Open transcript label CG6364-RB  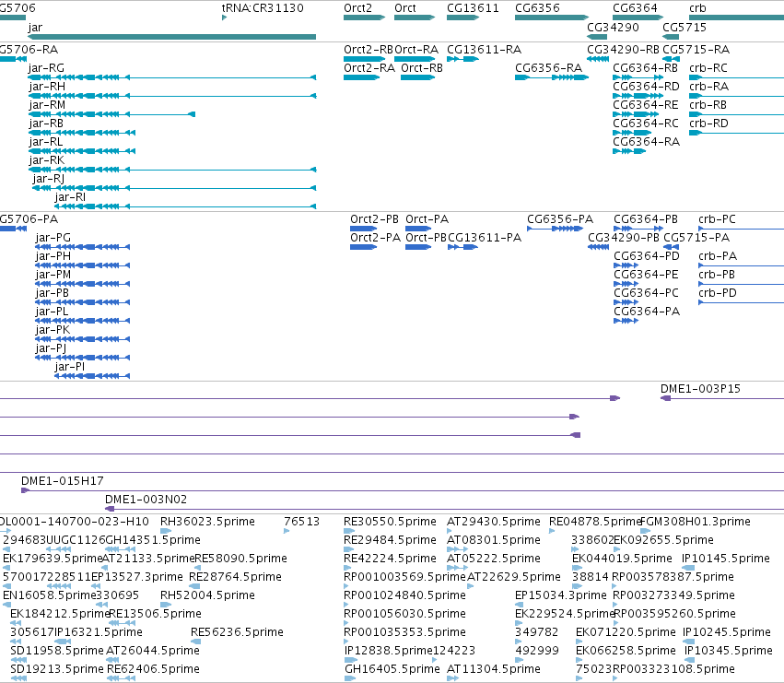(x=645, y=67)
